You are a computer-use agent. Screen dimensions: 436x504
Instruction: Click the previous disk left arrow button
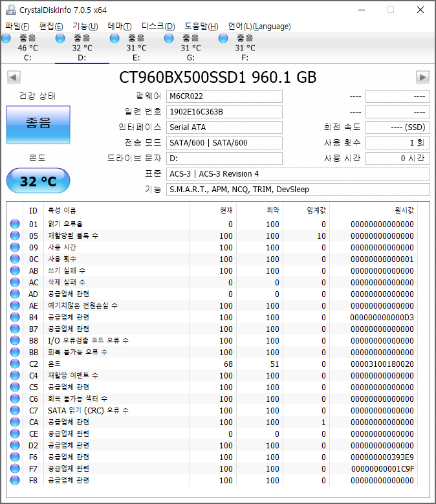click(x=13, y=77)
